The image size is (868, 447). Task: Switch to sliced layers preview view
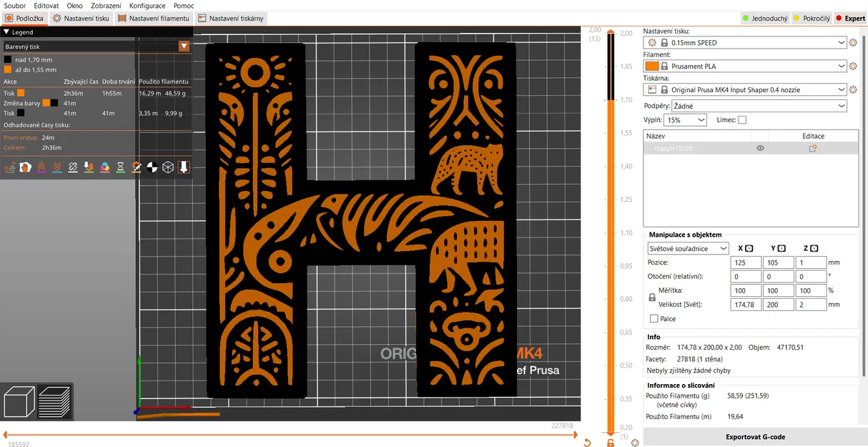tap(54, 401)
